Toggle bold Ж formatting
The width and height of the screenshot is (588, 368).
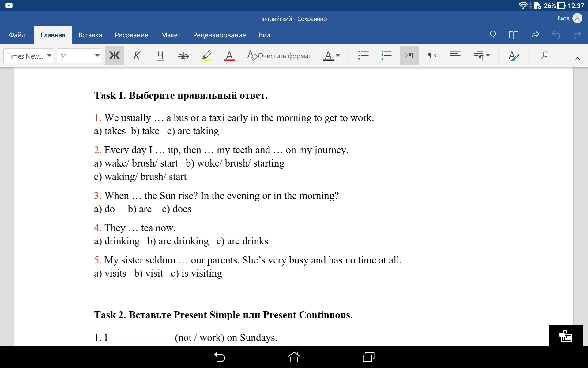(115, 56)
